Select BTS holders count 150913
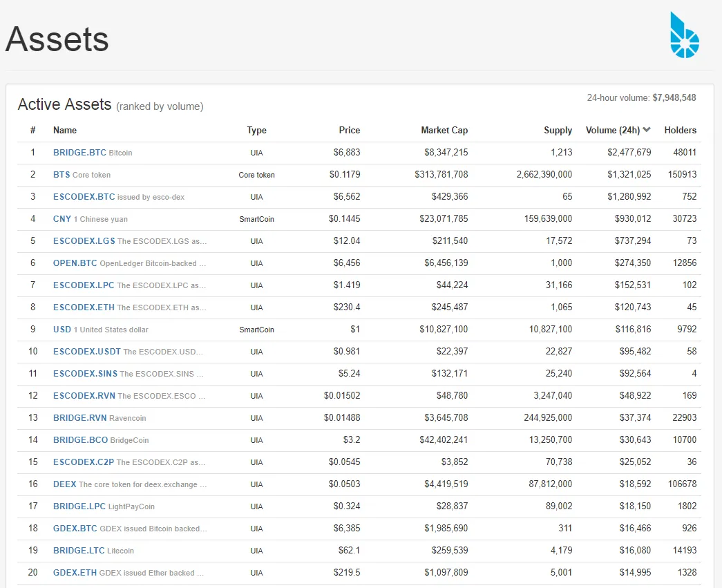The image size is (722, 588). pyautogui.click(x=683, y=175)
